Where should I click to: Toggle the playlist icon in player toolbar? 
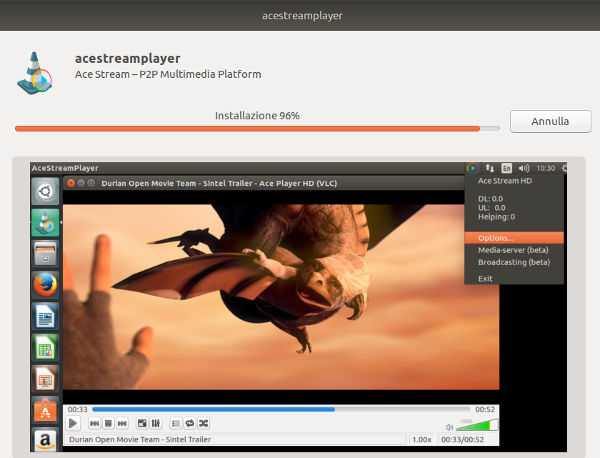pyautogui.click(x=176, y=423)
